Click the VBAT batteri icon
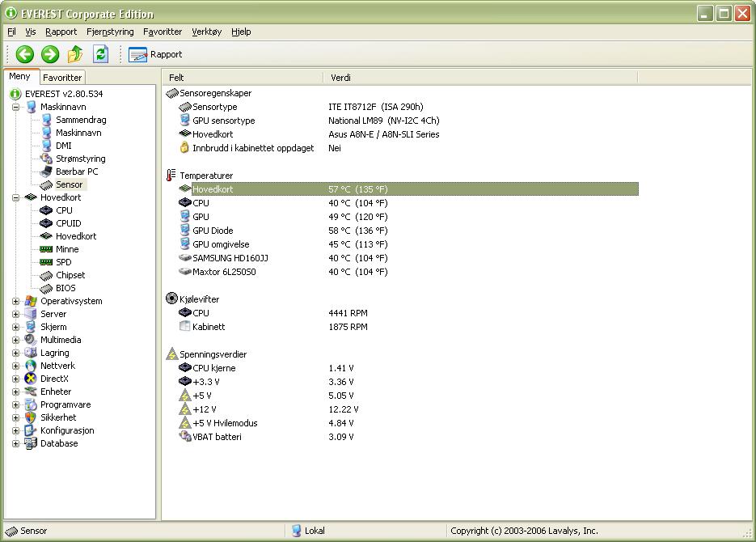Image resolution: width=756 pixels, height=542 pixels. pyautogui.click(x=185, y=436)
